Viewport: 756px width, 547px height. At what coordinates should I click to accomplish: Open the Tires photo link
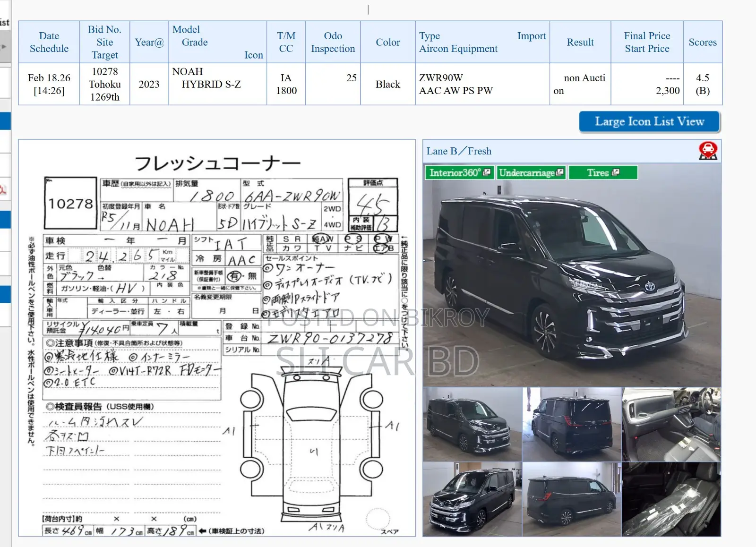(x=603, y=173)
